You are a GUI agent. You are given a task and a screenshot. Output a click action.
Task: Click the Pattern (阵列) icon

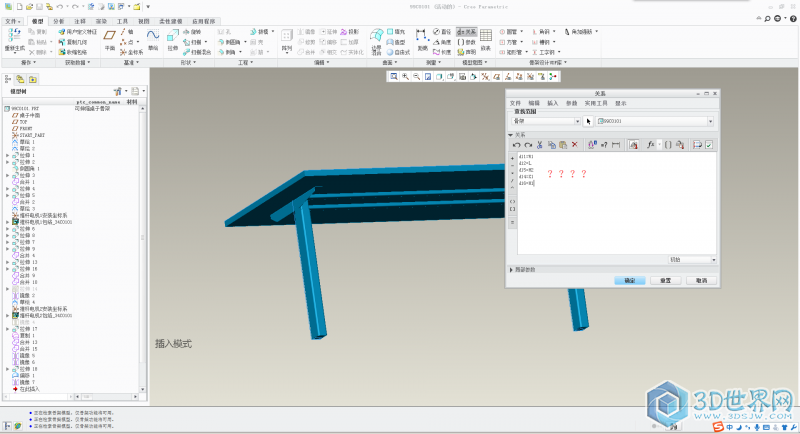point(287,36)
